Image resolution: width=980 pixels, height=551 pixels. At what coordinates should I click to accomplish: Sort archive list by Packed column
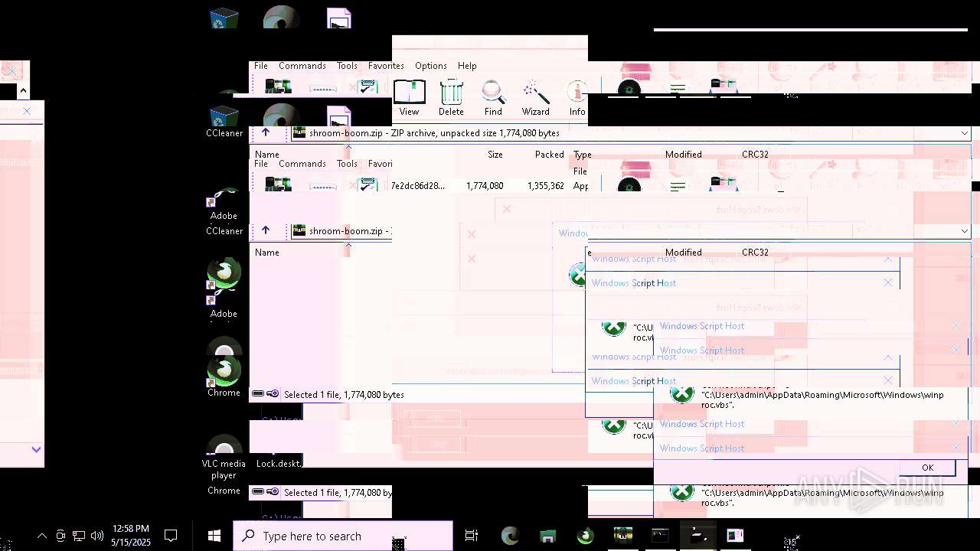click(550, 155)
